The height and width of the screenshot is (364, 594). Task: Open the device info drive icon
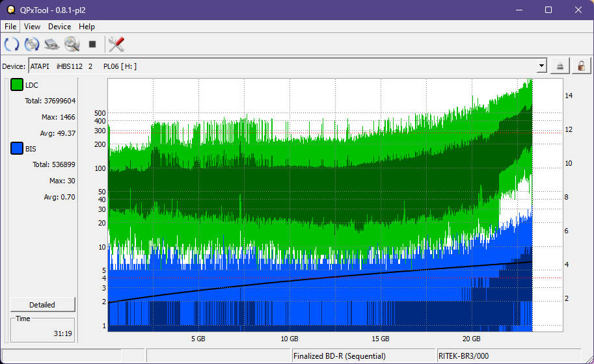pyautogui.click(x=52, y=44)
